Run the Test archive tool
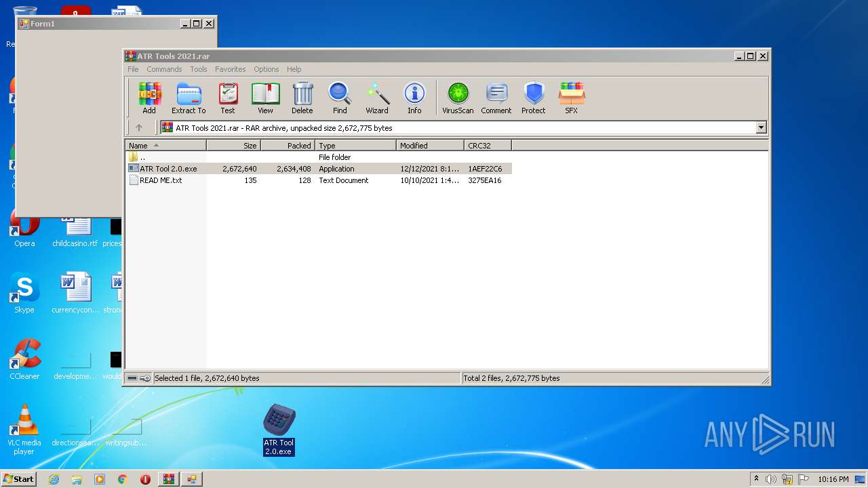The image size is (868, 488). [228, 98]
